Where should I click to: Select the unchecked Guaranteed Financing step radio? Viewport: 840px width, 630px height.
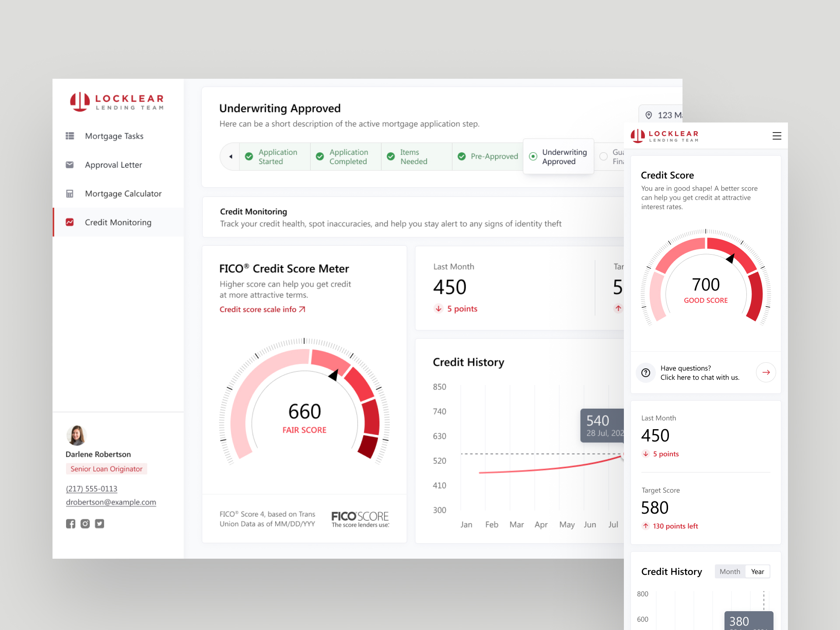pos(603,157)
